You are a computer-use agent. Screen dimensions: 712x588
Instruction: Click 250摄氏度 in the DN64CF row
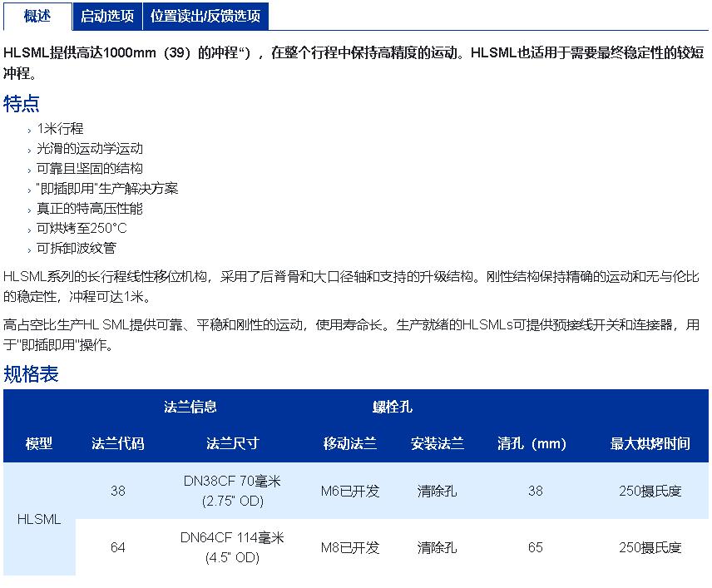tap(650, 547)
